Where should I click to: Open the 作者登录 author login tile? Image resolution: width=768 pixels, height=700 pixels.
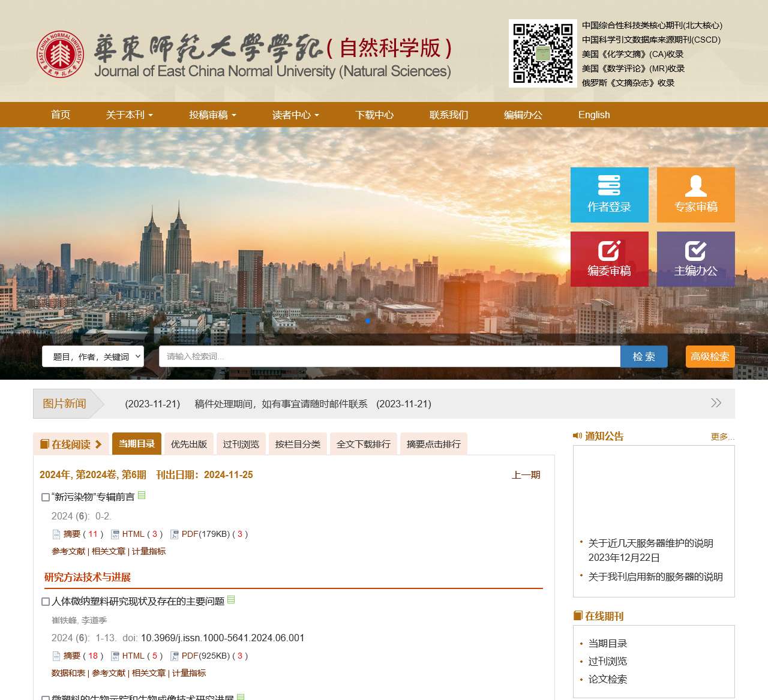tap(609, 195)
